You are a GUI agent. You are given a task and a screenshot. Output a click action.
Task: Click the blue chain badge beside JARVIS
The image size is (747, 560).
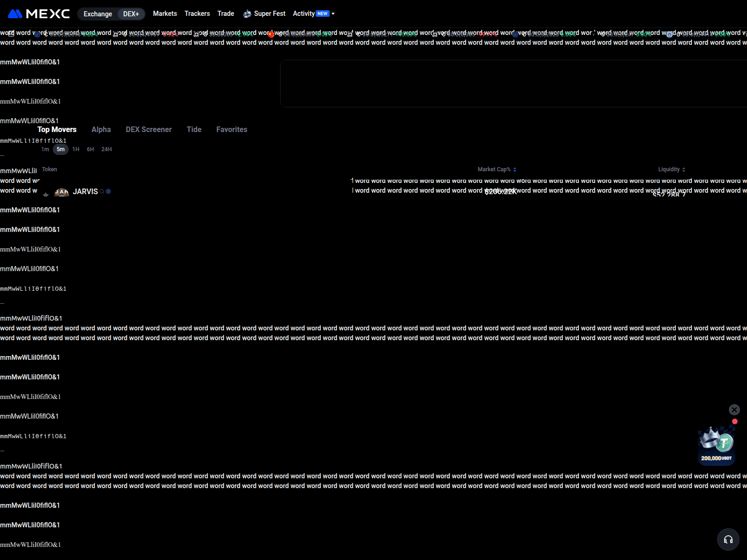108,192
